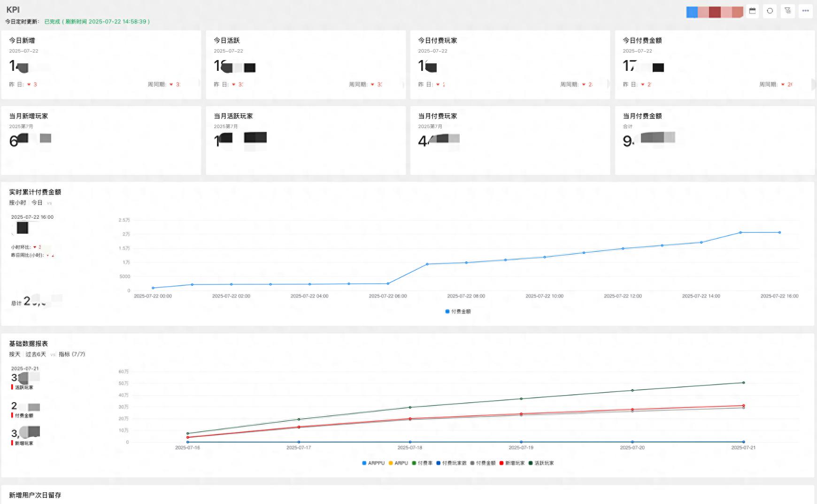Hide 新增玩家 line via legend
Viewport: 817px width, 504px height.
coord(512,463)
